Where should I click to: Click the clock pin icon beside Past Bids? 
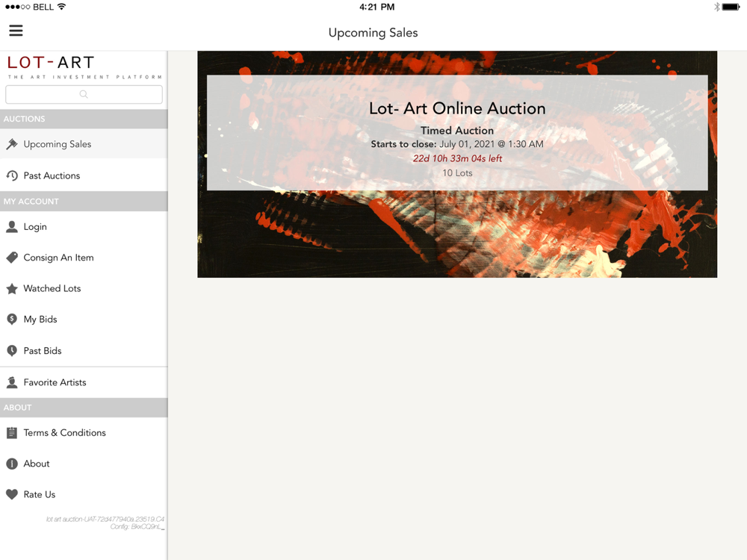[x=12, y=351]
